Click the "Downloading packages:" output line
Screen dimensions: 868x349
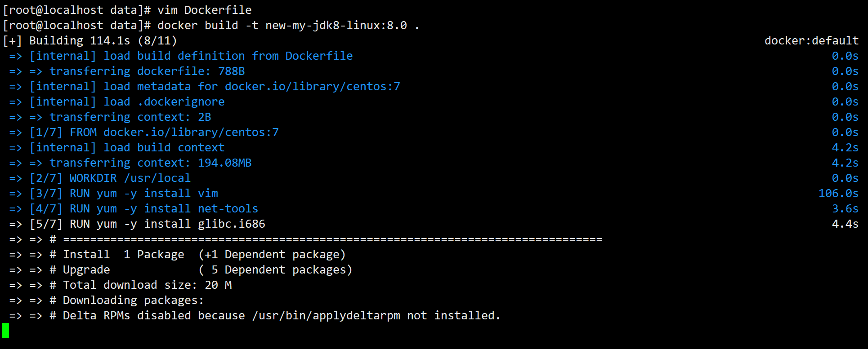(x=133, y=300)
